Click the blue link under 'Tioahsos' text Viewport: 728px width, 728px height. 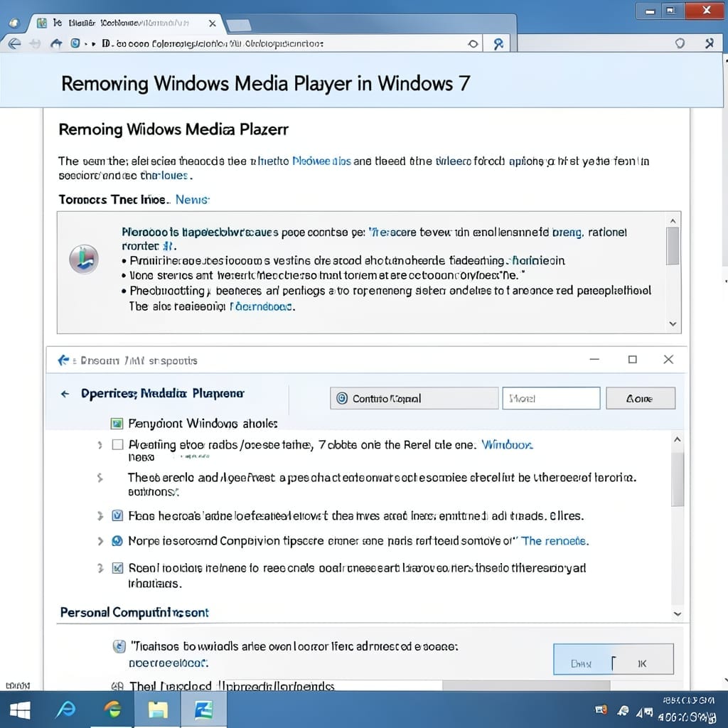point(168,663)
